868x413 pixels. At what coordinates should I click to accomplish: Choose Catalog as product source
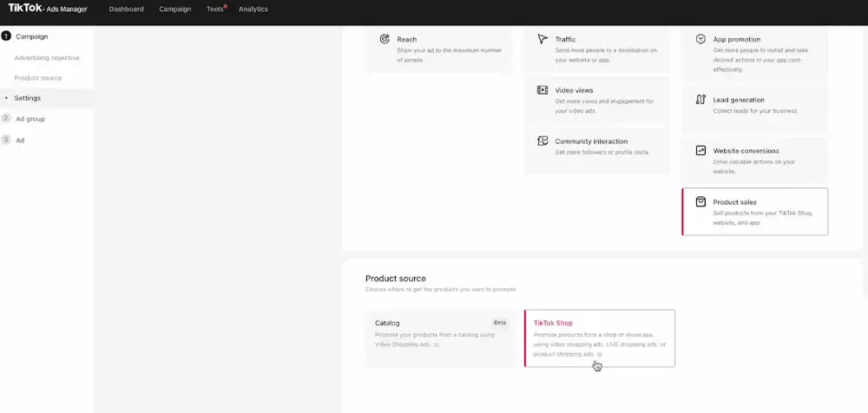coord(441,338)
